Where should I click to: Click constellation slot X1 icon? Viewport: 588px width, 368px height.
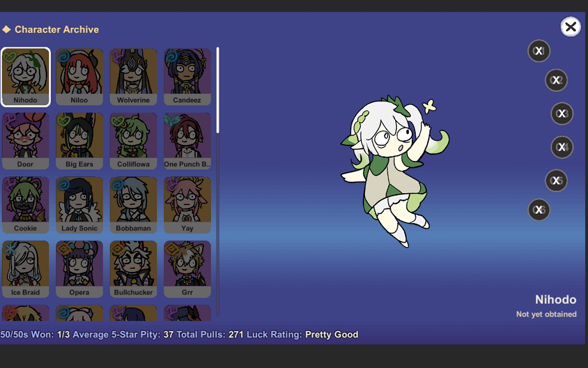point(539,51)
